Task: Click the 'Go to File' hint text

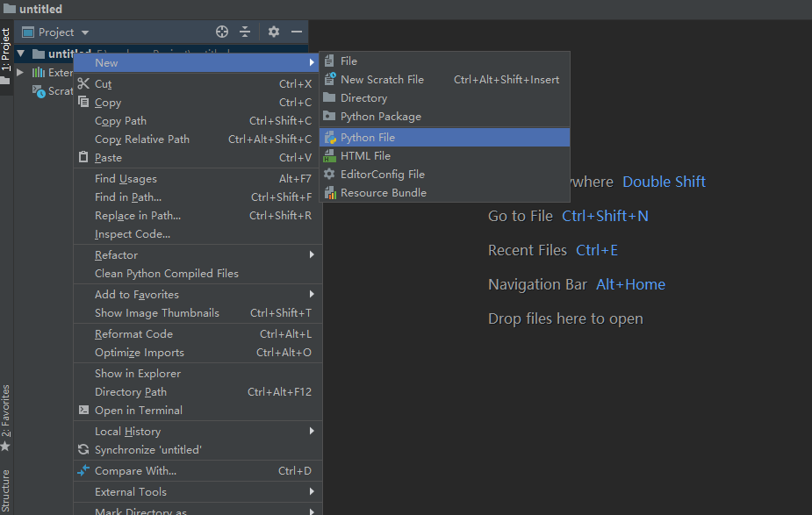Action: click(521, 216)
